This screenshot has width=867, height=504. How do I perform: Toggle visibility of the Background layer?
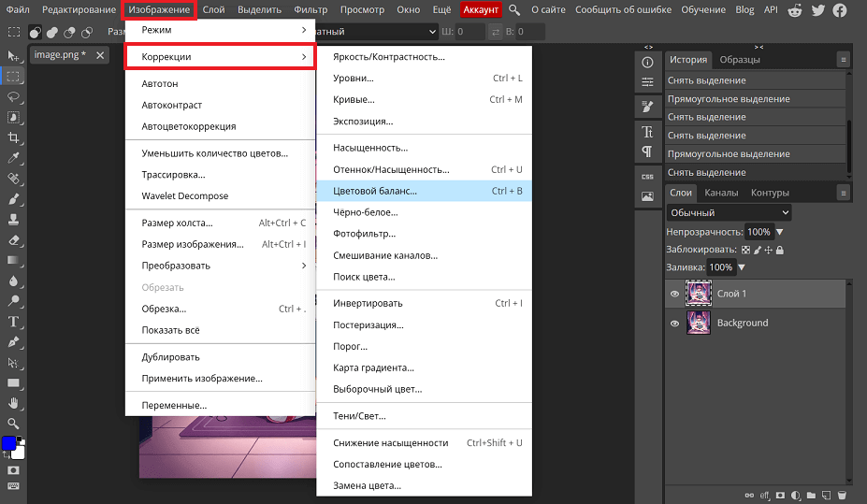674,323
